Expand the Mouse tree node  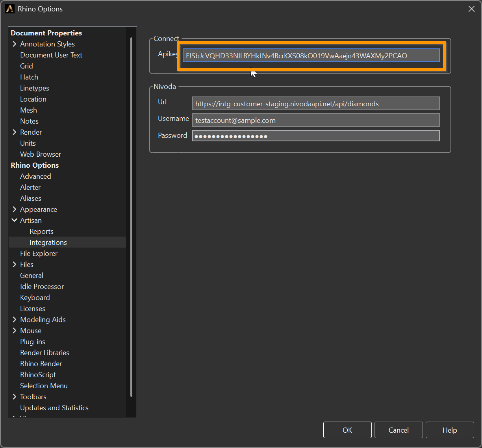(15, 331)
